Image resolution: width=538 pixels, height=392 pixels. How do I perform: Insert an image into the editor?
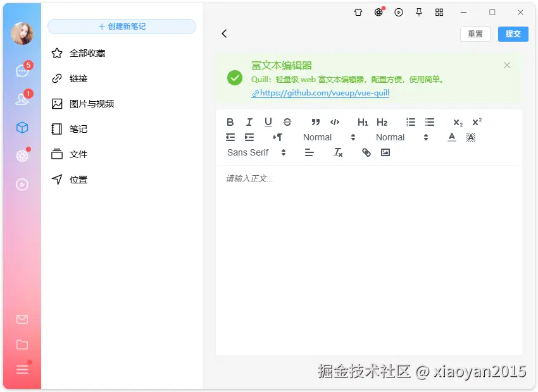click(385, 152)
